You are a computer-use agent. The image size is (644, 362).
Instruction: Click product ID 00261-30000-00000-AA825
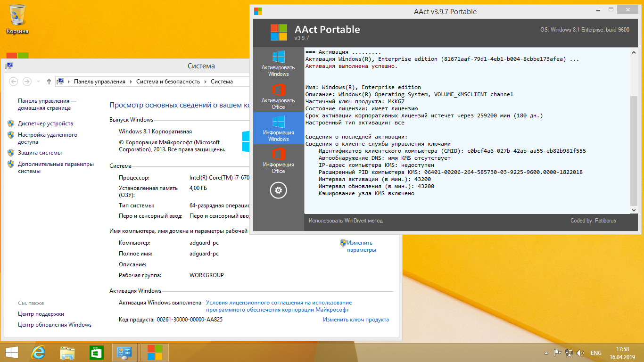[190, 320]
